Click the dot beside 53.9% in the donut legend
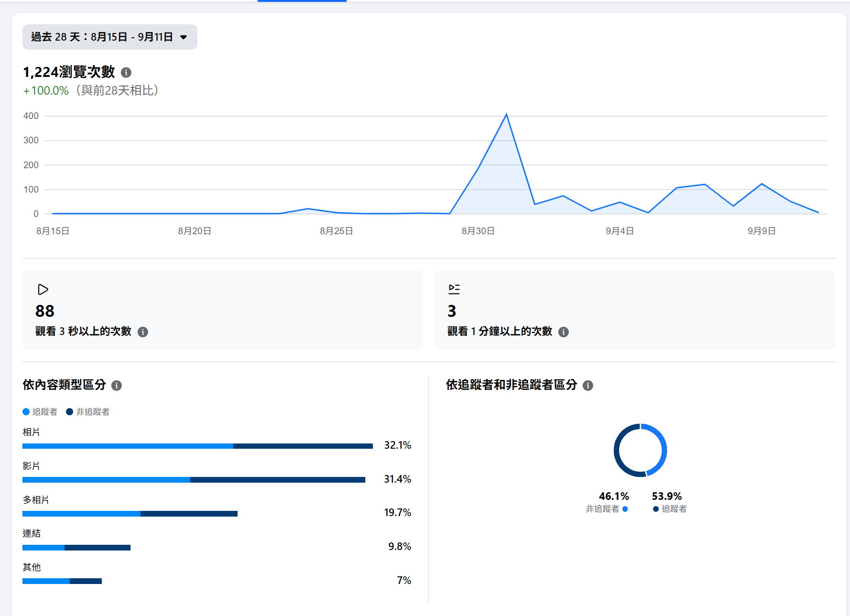Image resolution: width=850 pixels, height=616 pixels. (656, 509)
